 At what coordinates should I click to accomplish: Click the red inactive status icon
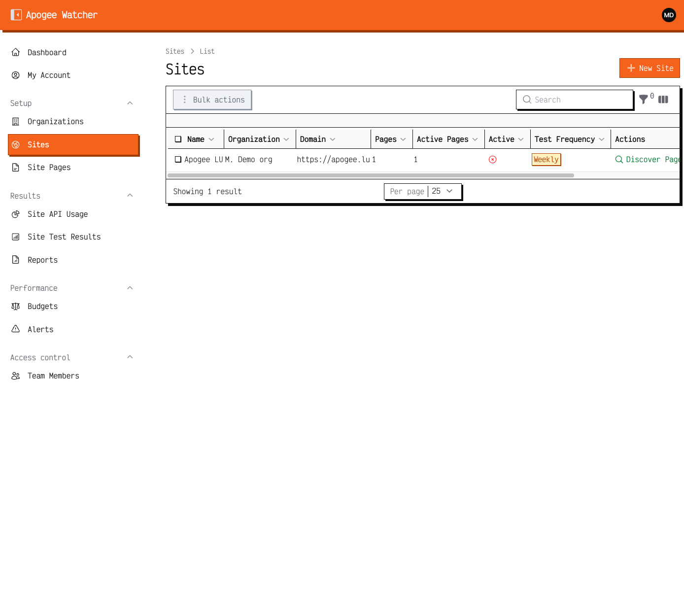(x=492, y=160)
